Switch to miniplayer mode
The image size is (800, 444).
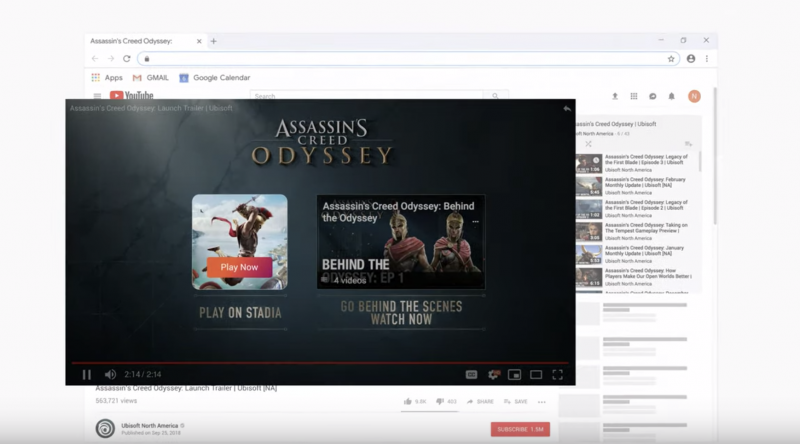coord(514,375)
